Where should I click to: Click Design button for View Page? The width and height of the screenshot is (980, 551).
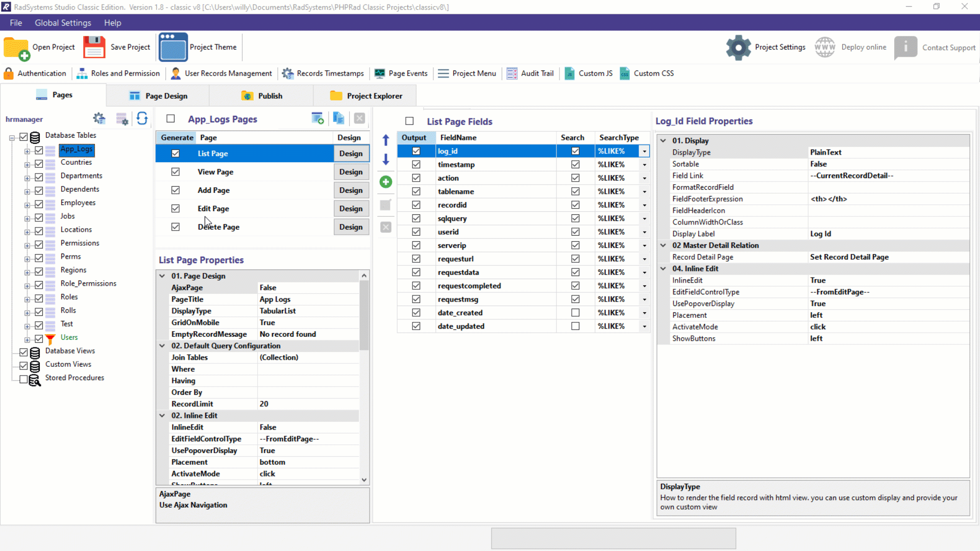[x=351, y=172]
